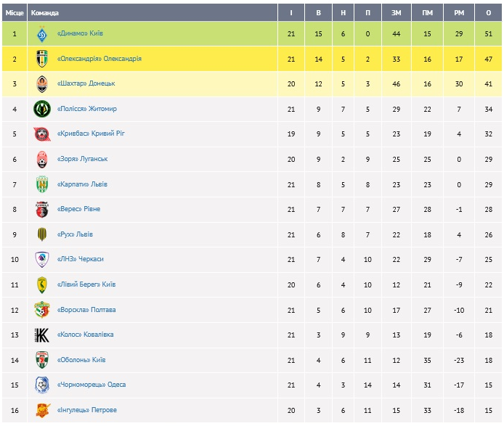Click the Chornomorets Odesa club crest
Image resolution: width=504 pixels, height=426 pixels.
tap(41, 385)
